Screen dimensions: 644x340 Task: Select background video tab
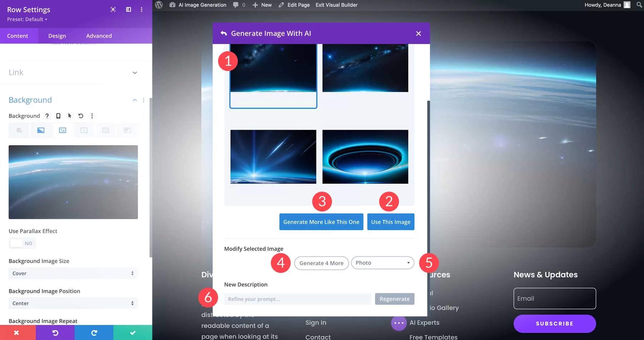[x=84, y=130]
